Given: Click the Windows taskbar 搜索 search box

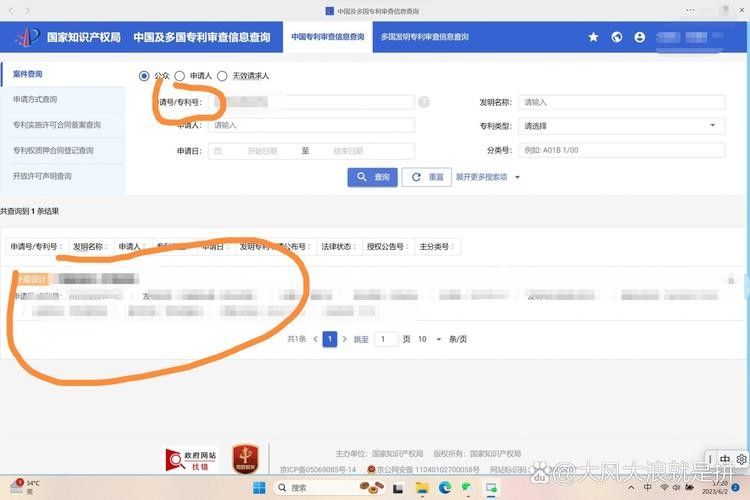Looking at the screenshot, I should pos(330,488).
